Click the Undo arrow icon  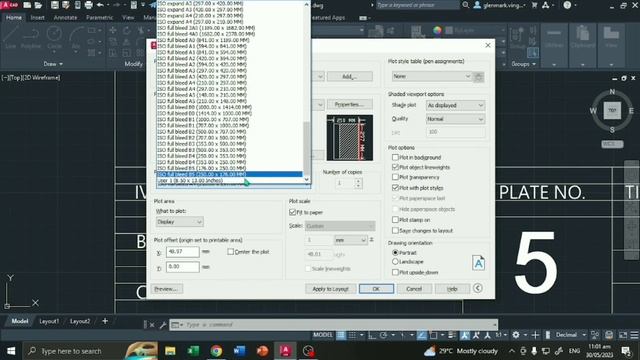pyautogui.click(x=100, y=5)
